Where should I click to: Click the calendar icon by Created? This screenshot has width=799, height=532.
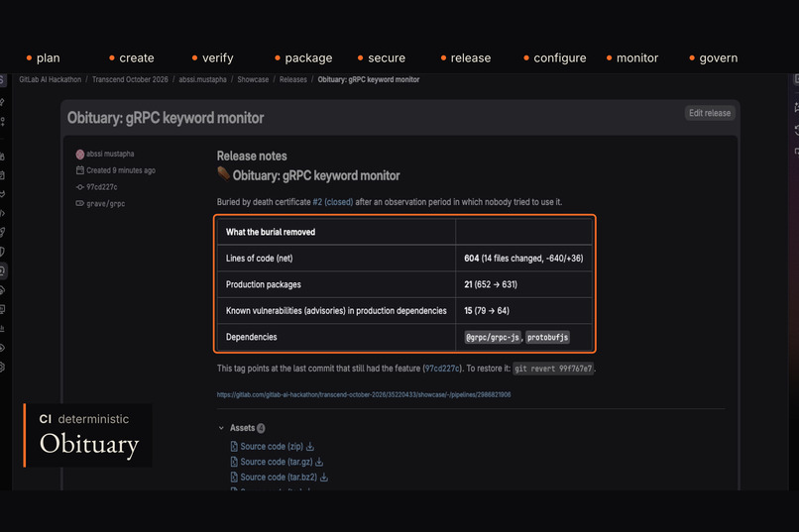80,170
